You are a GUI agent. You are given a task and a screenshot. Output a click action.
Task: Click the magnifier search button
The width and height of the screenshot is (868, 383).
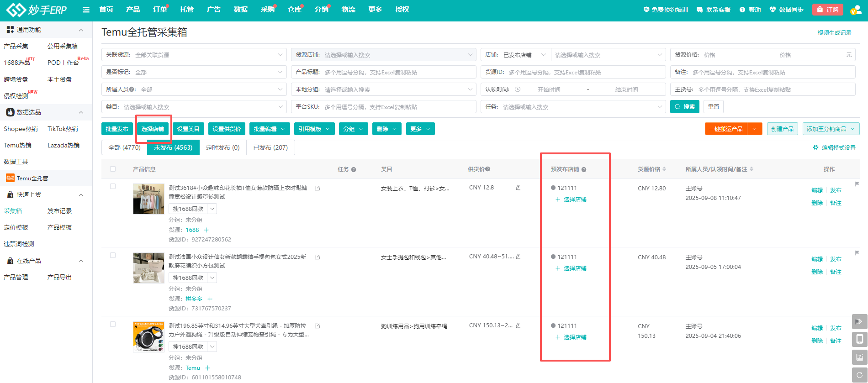pyautogui.click(x=685, y=107)
